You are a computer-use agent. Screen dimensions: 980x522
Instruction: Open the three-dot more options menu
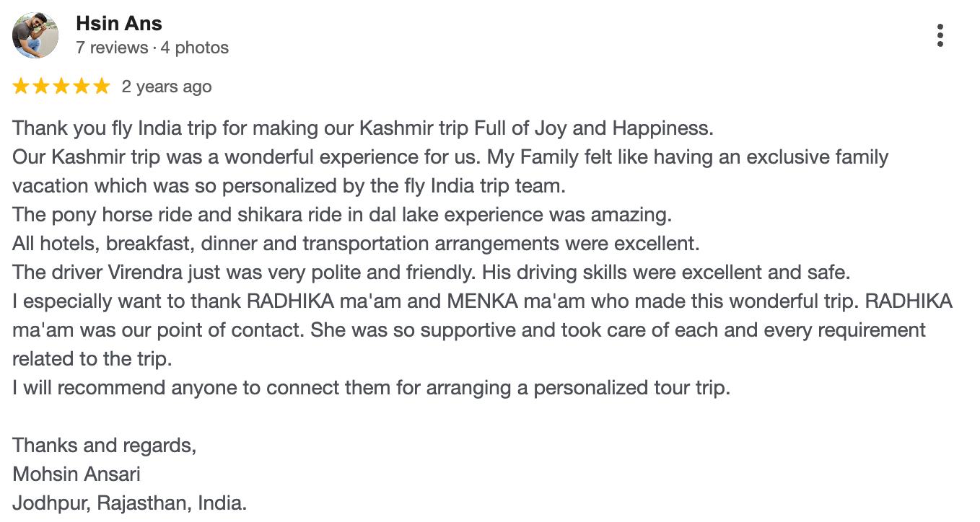[940, 35]
